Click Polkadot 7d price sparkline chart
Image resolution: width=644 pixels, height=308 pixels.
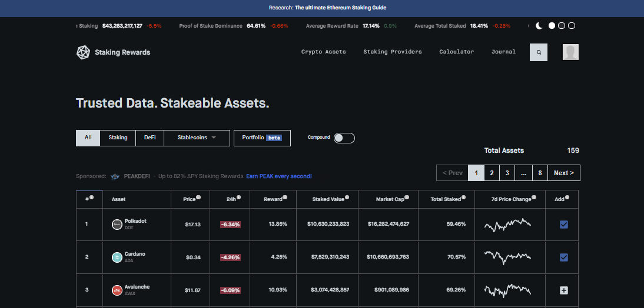(x=507, y=225)
